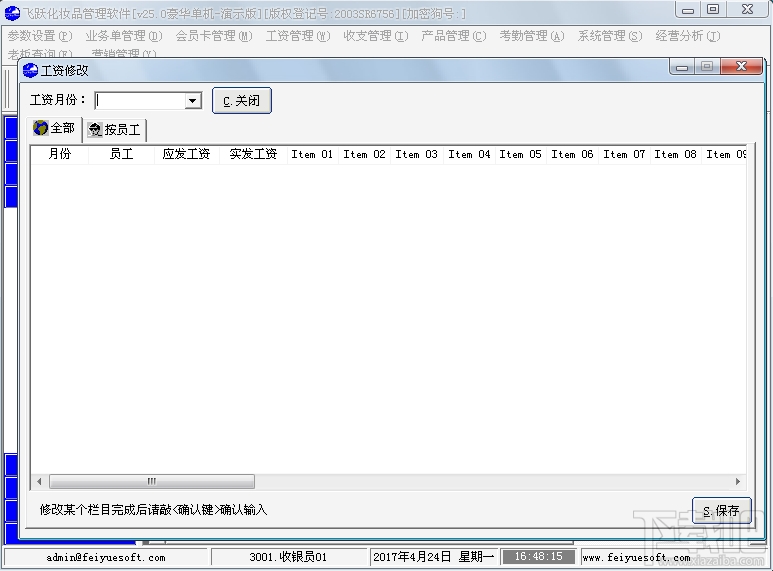Open the 会员卡管理(M) menu
The width and height of the screenshot is (773, 571).
click(214, 36)
